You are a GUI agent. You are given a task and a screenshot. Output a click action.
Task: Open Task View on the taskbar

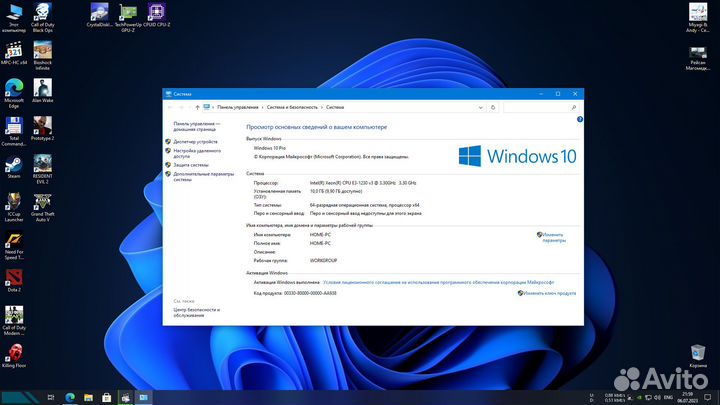point(51,397)
